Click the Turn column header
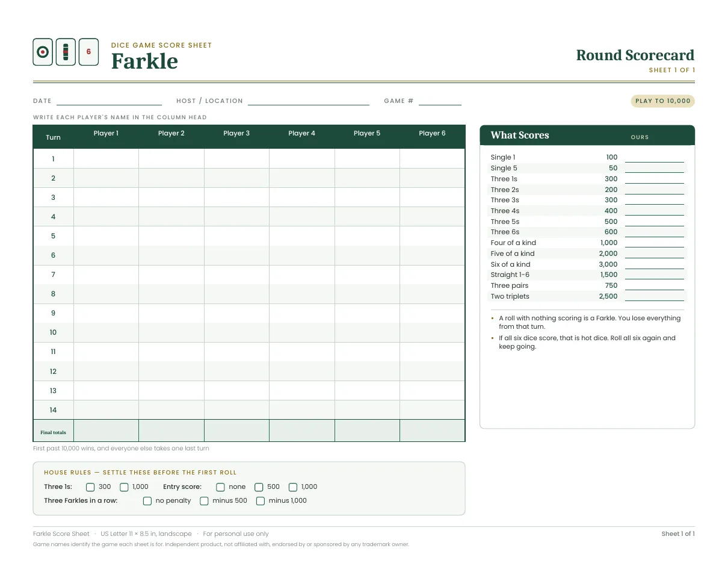Image resolution: width=728 pixels, height=563 pixels. 53,137
